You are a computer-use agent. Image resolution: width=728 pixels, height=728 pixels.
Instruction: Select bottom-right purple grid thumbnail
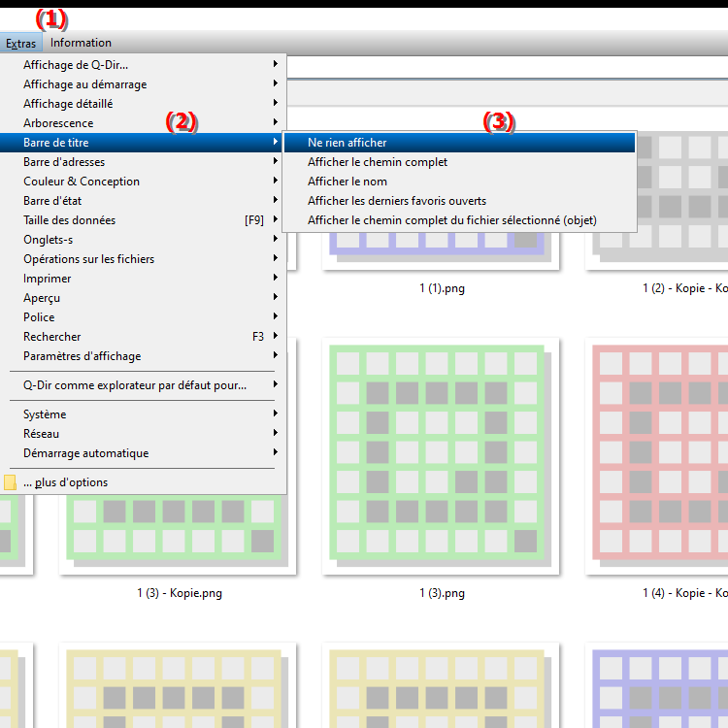tap(657, 685)
